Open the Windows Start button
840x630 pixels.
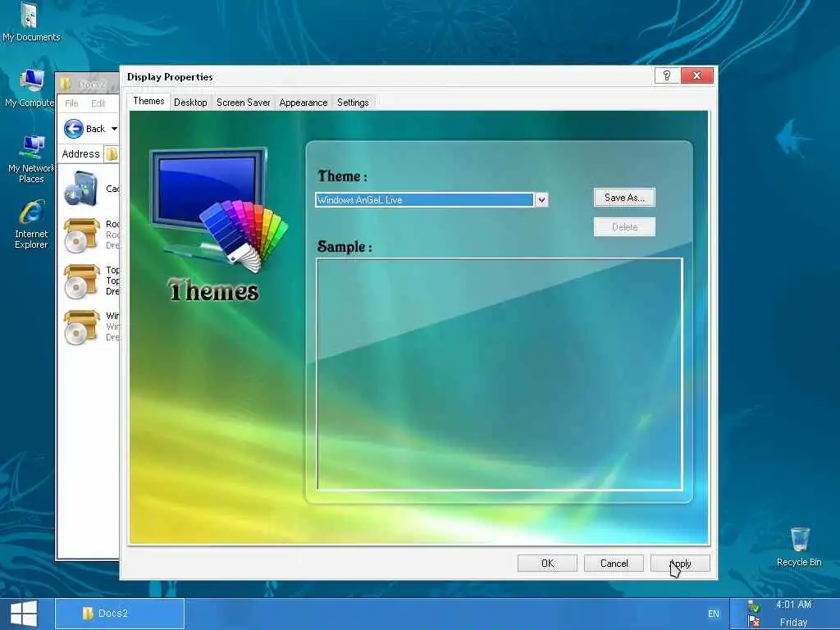(24, 614)
